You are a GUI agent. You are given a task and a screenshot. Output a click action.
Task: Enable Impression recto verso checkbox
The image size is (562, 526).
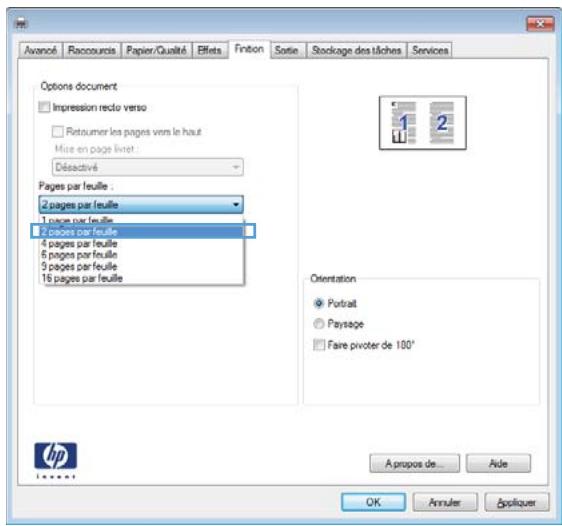coord(44,107)
